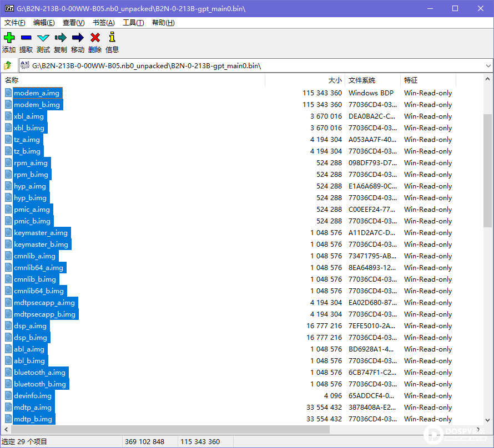Select the rpm_b.img file name
Screen dimensions: 494x448
[31, 174]
